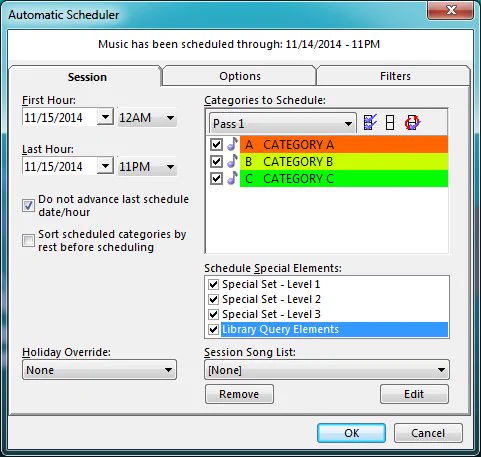Click the Last Hour date field 11/15/2014
481x457 pixels.
tap(60, 166)
